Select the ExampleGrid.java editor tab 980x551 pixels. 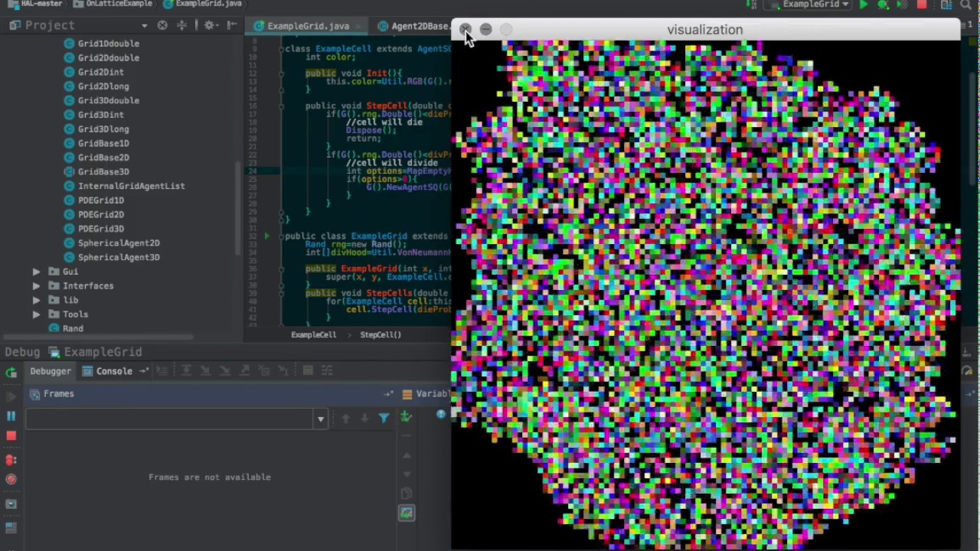coord(307,26)
